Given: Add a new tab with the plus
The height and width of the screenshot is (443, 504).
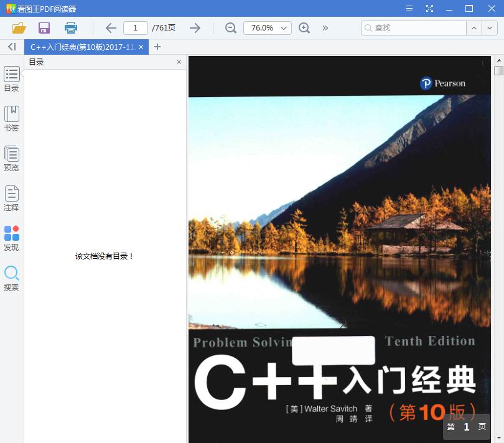Looking at the screenshot, I should pos(157,47).
